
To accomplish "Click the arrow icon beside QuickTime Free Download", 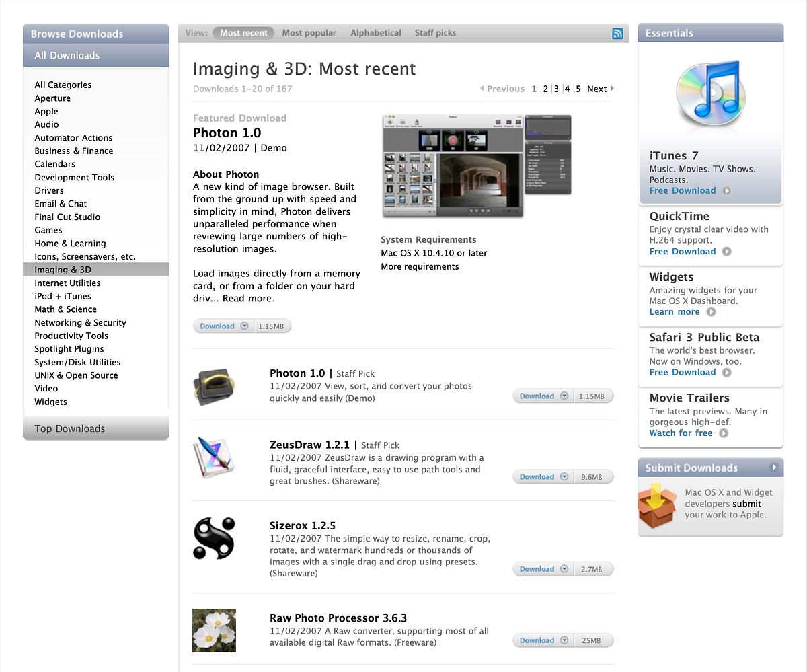I will 726,252.
